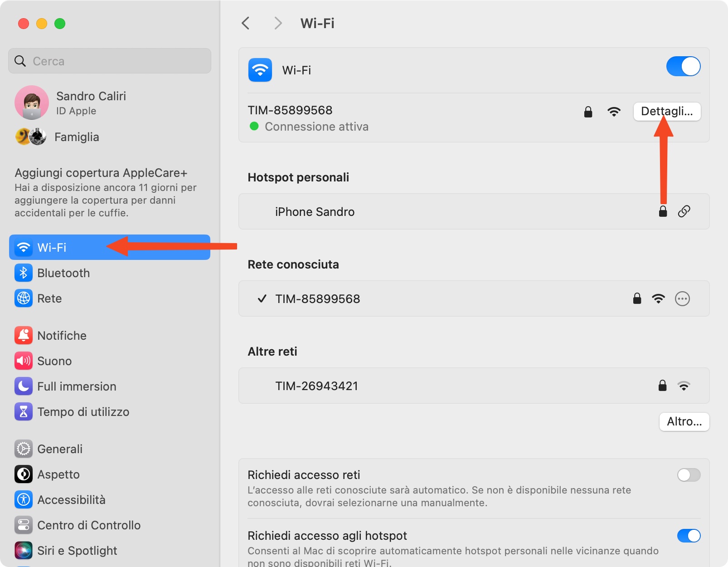Image resolution: width=728 pixels, height=567 pixels.
Task: Open Siri e Spotlight label
Action: 77,551
